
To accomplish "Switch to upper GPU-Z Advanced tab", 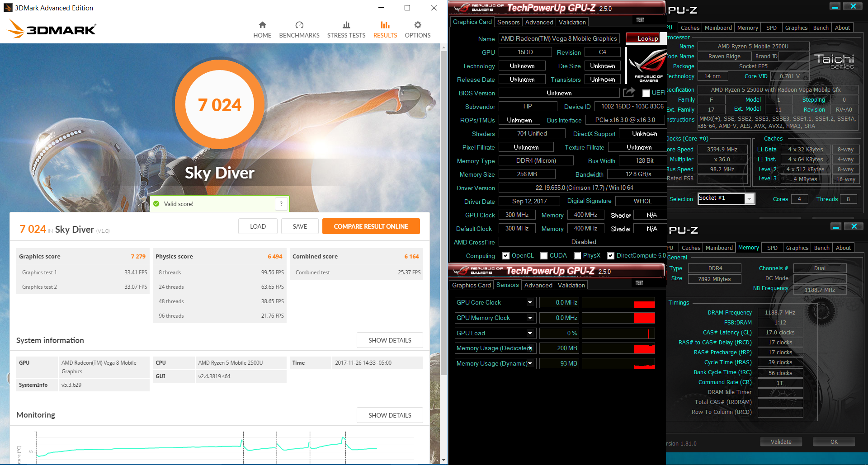I will 539,22.
